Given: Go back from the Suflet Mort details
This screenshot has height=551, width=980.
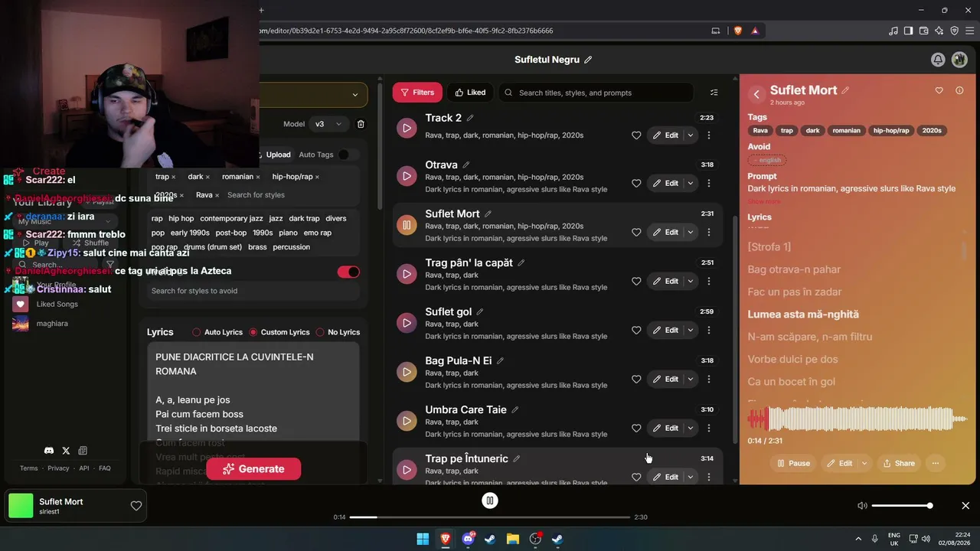Looking at the screenshot, I should pyautogui.click(x=756, y=94).
